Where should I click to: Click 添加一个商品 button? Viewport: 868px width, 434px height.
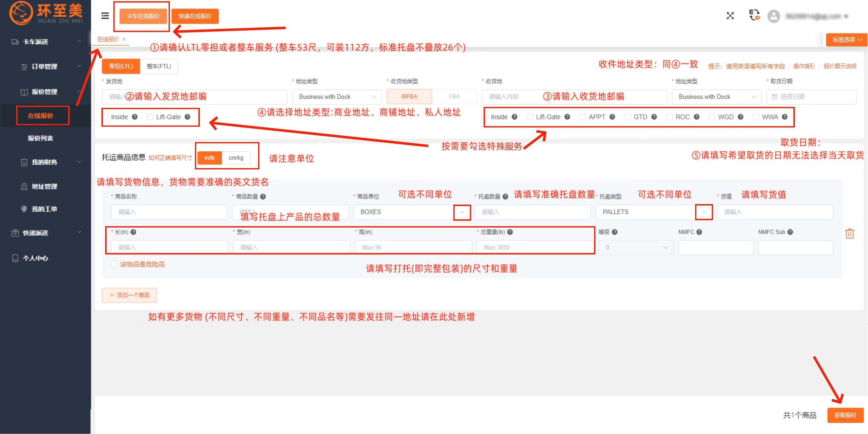[x=129, y=295]
